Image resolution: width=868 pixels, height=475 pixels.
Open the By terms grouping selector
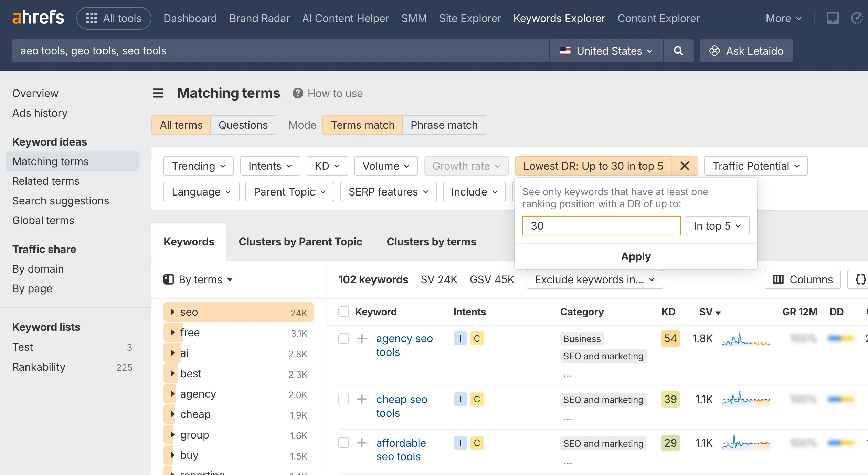199,279
